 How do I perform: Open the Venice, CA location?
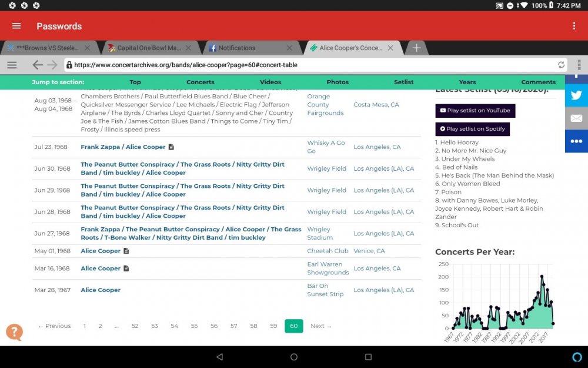coord(369,251)
